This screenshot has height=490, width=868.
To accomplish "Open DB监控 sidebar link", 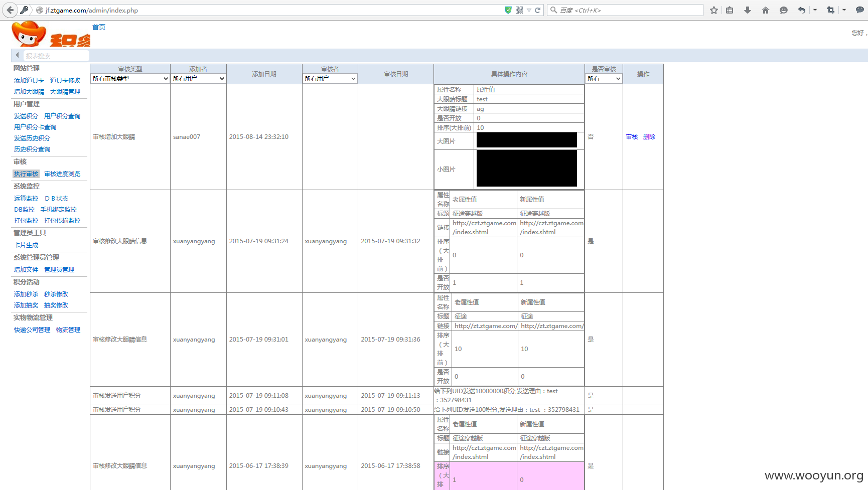I will 24,210.
